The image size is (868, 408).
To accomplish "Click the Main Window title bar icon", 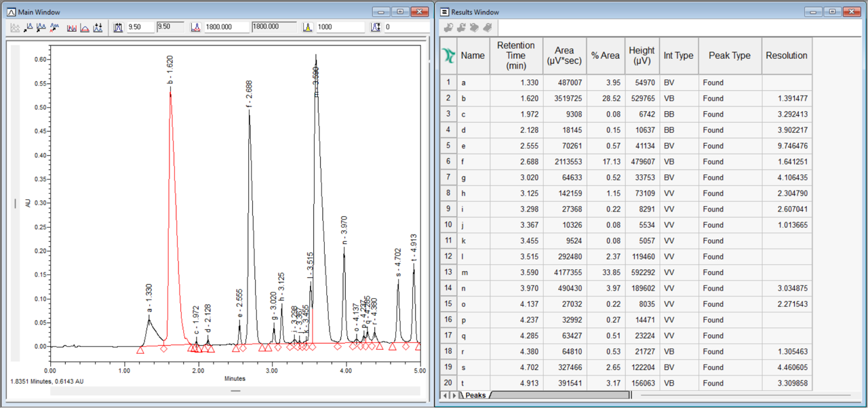I will click(x=11, y=12).
